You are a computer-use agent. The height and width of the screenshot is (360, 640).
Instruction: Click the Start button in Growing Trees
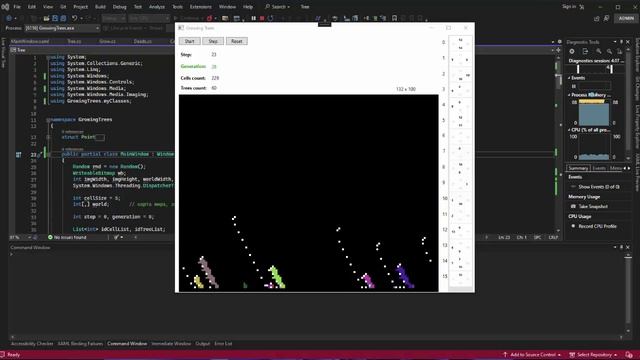[189, 41]
